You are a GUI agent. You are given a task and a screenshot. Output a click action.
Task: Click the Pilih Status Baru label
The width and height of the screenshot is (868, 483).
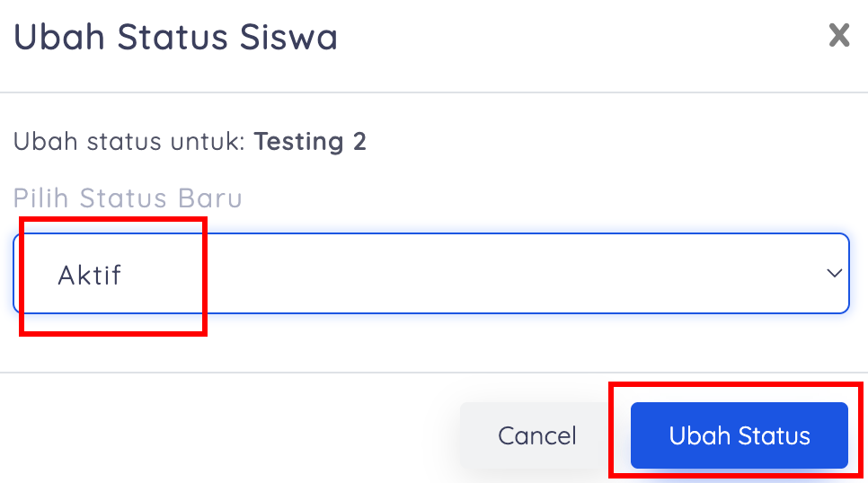coord(128,198)
